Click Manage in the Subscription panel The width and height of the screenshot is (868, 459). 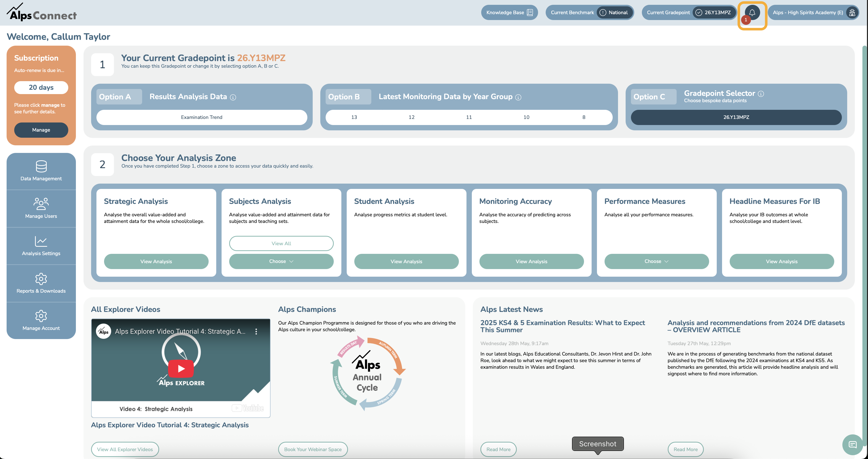pyautogui.click(x=41, y=130)
